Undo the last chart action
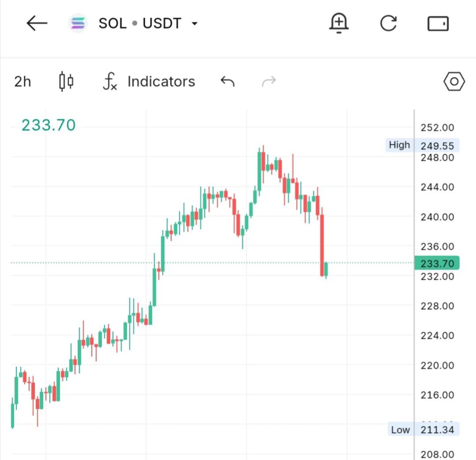Viewport: 476px width, 460px height. (227, 82)
